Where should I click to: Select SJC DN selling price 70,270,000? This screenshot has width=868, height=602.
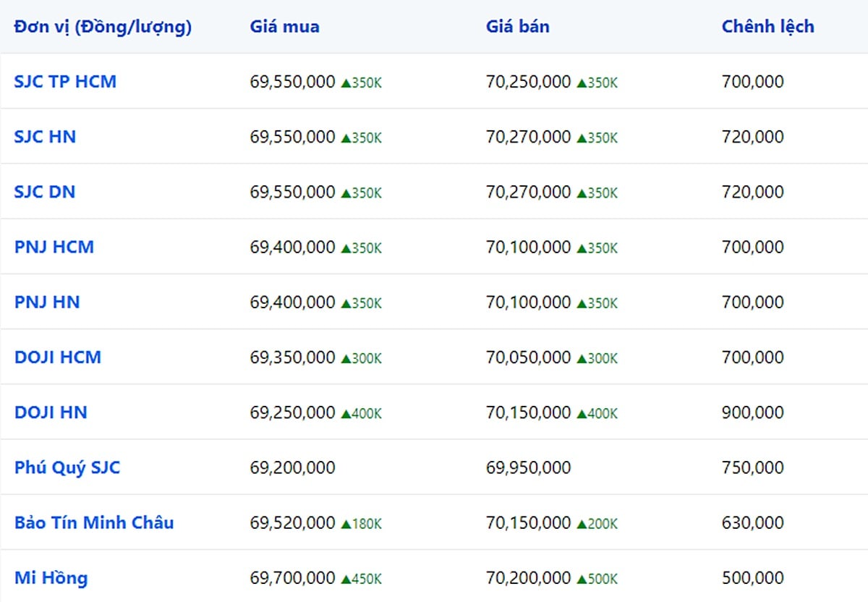point(529,192)
